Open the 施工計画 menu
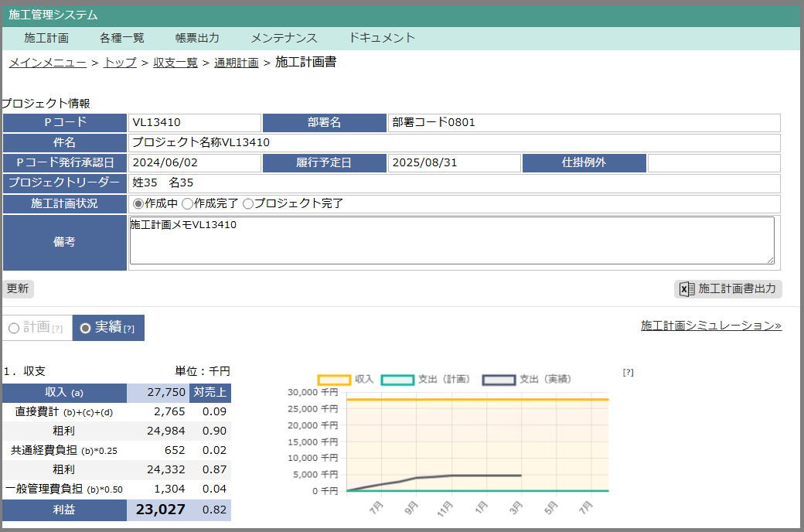804x532 pixels. tap(46, 38)
